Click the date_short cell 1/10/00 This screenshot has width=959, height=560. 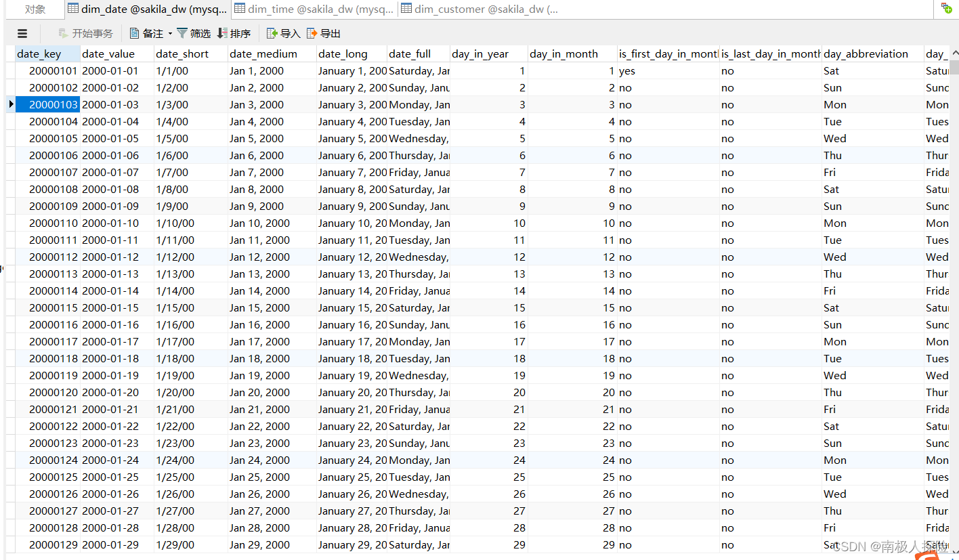pos(191,223)
